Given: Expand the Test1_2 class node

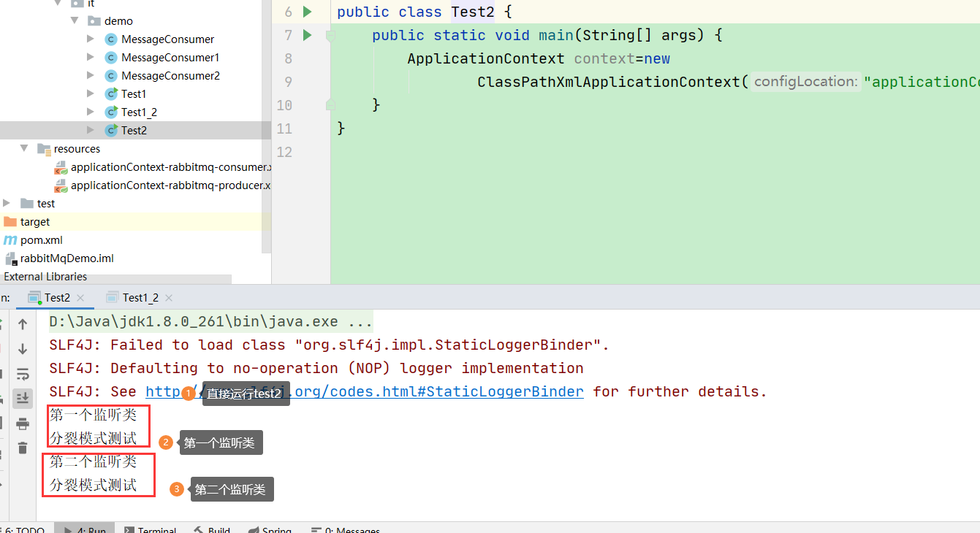Looking at the screenshot, I should pos(91,112).
